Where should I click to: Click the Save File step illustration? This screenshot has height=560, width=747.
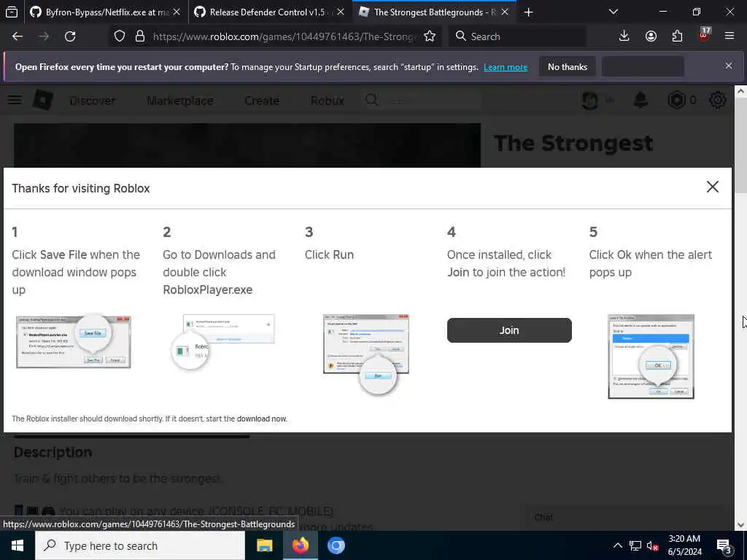coord(74,341)
